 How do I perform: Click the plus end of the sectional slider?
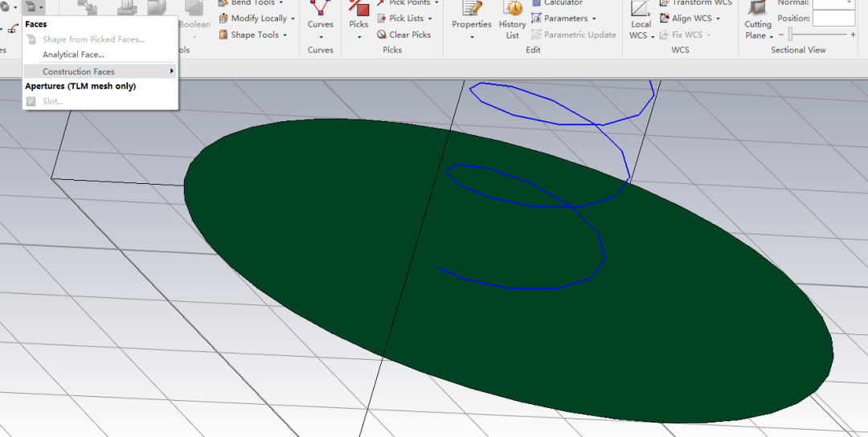coord(853,35)
